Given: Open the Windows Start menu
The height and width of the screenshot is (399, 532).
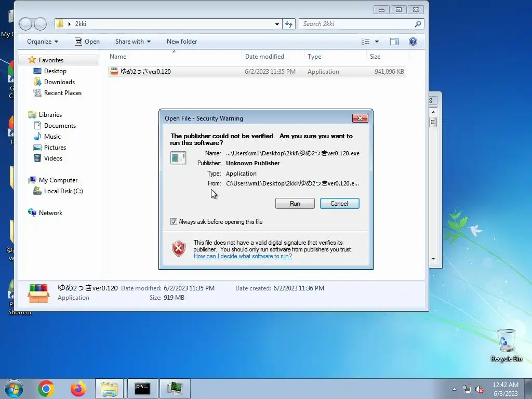Looking at the screenshot, I should pos(14,389).
